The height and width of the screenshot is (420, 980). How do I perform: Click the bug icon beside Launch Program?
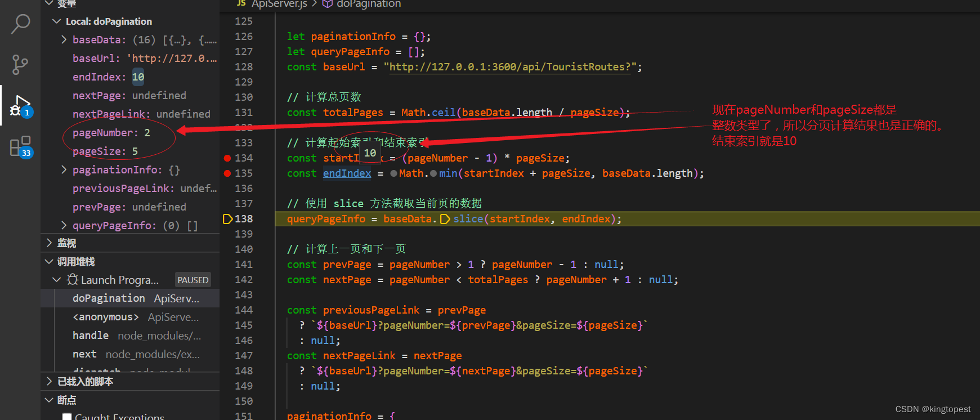(x=72, y=279)
